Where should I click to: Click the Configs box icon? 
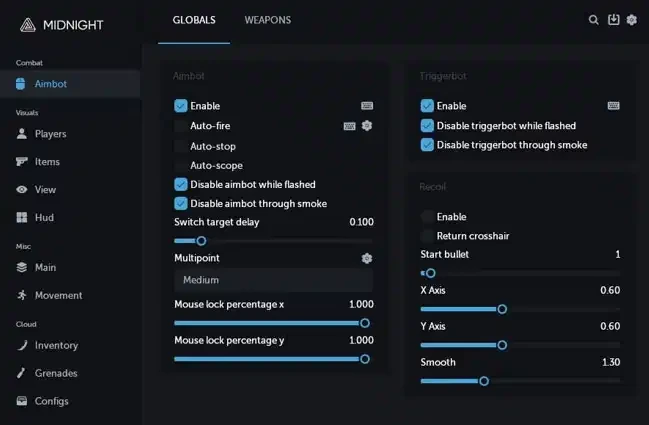point(22,401)
